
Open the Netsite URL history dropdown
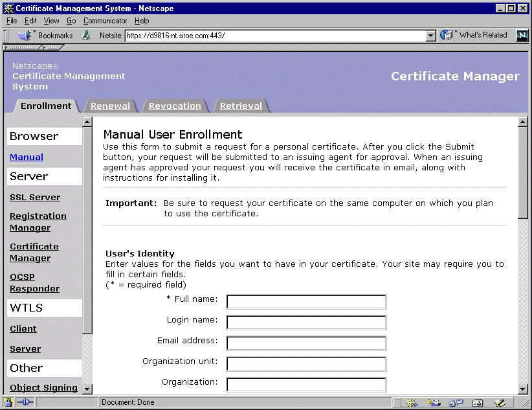[431, 36]
